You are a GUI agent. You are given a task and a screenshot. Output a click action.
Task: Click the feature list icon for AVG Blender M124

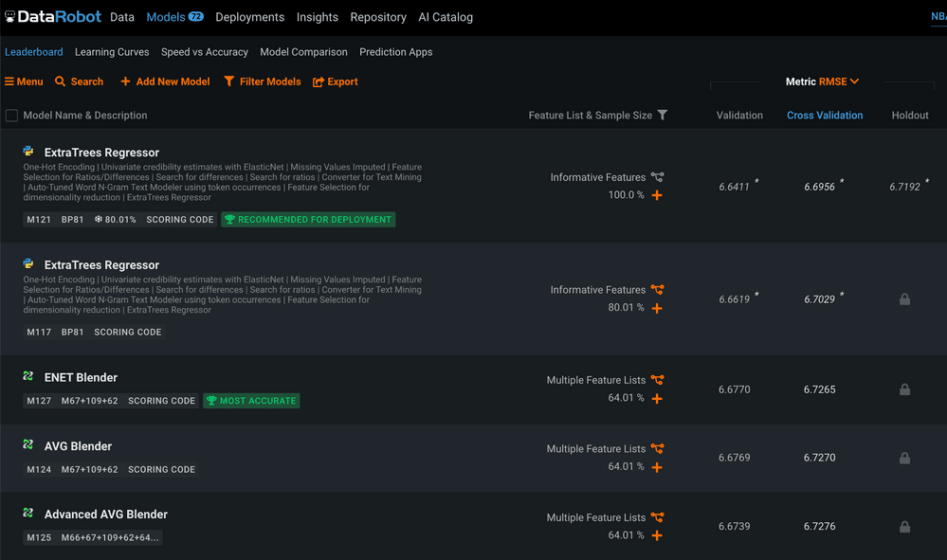point(657,448)
